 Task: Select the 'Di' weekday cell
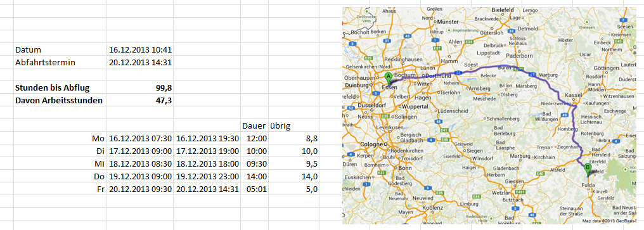point(60,151)
